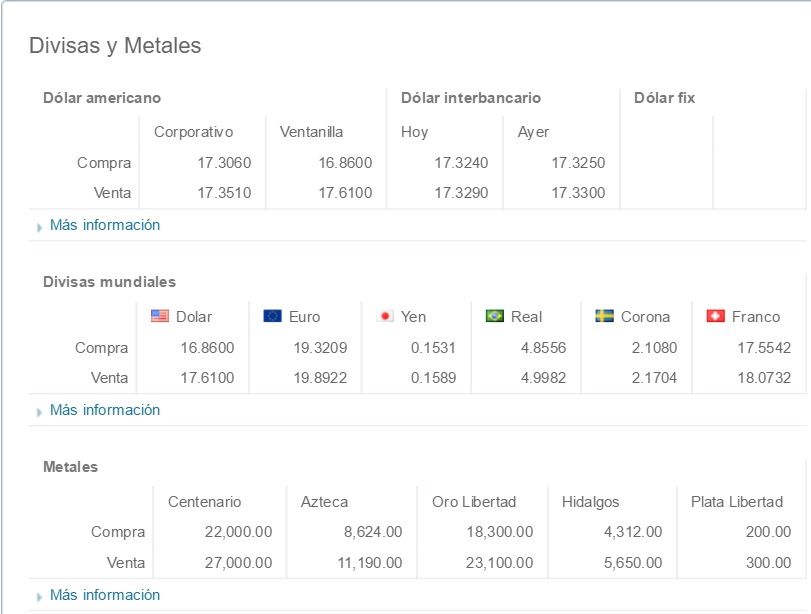Open Más información for Dólar americano
The width and height of the screenshot is (811, 614).
pyautogui.click(x=105, y=225)
